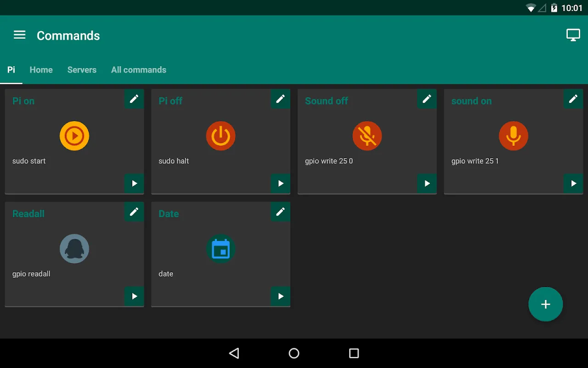Open the hamburger navigation menu
The width and height of the screenshot is (588, 368).
tap(19, 35)
